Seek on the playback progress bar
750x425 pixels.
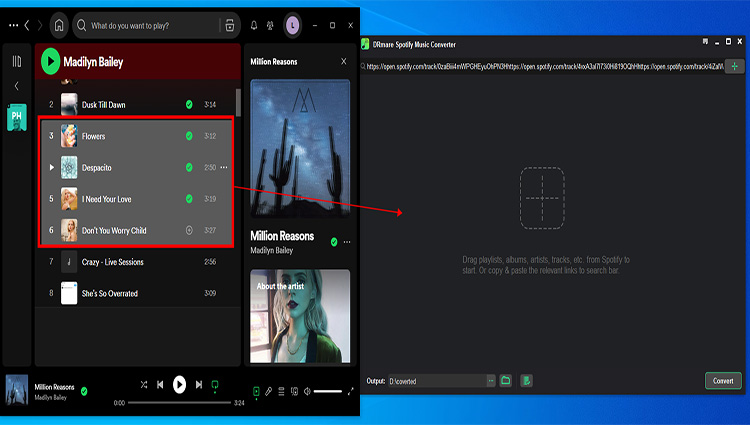[179, 403]
